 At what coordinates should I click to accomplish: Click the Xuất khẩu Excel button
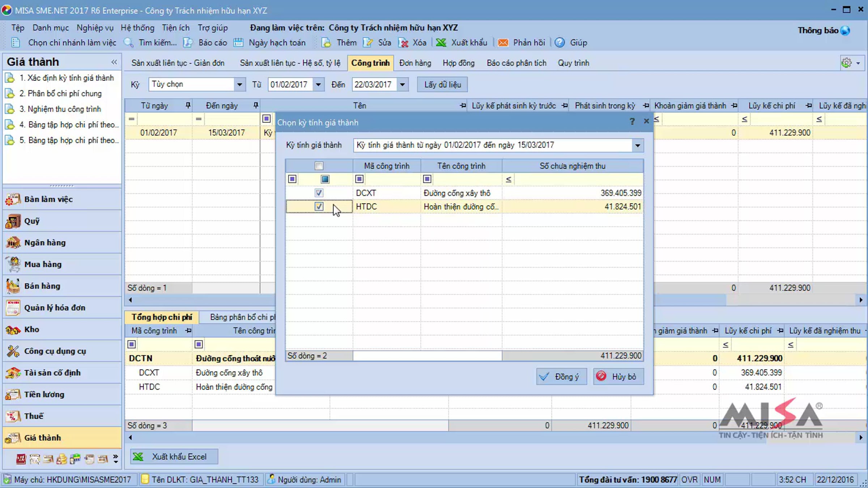coord(174,457)
